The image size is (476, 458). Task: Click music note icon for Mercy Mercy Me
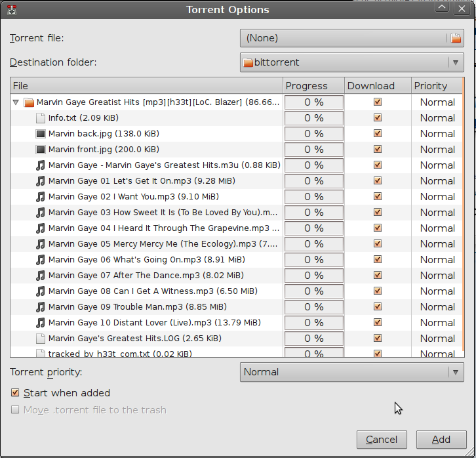tap(41, 244)
